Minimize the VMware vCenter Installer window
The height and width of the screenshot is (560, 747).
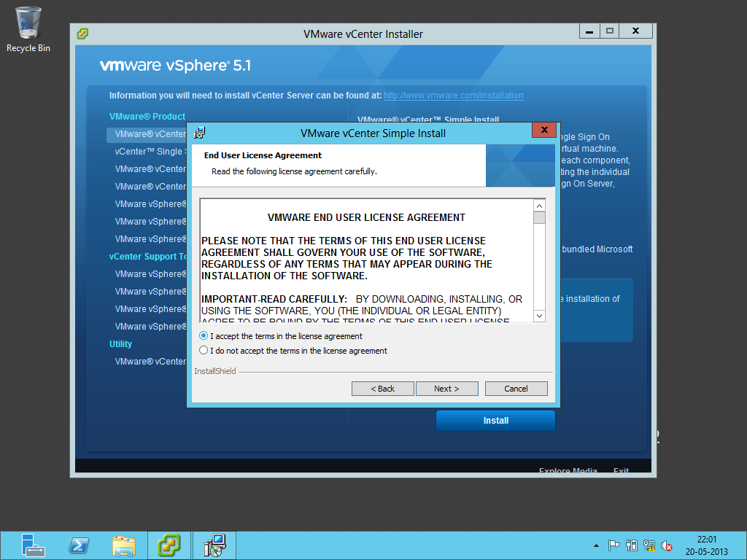click(589, 31)
